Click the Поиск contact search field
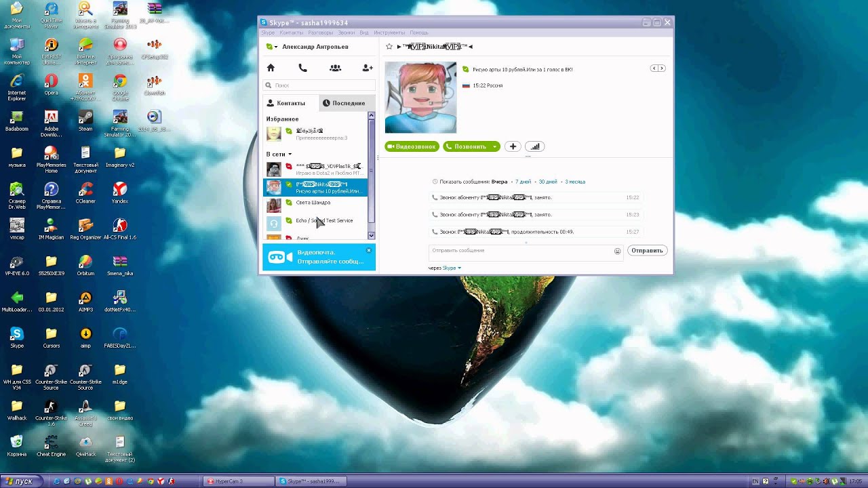This screenshot has width=868, height=488. pyautogui.click(x=319, y=85)
